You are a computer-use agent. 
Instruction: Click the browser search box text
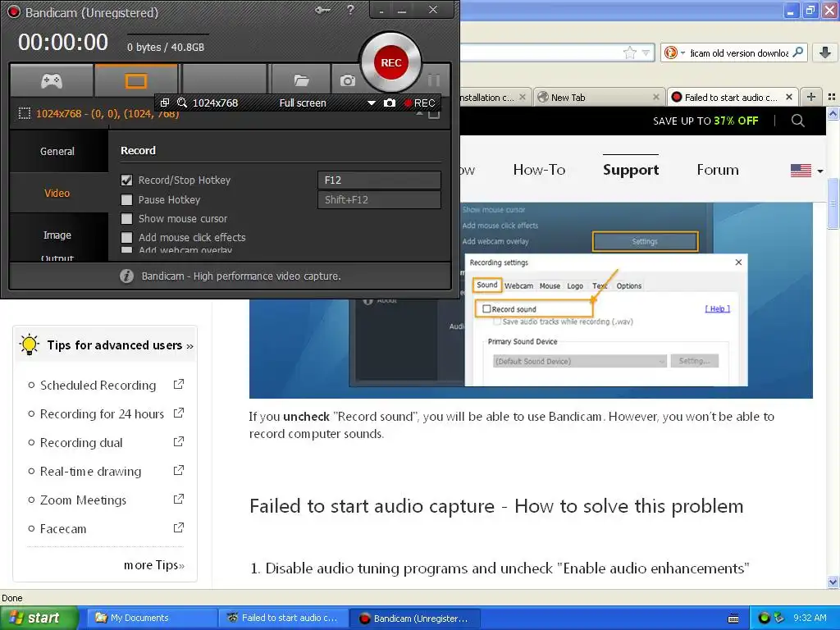pyautogui.click(x=739, y=53)
